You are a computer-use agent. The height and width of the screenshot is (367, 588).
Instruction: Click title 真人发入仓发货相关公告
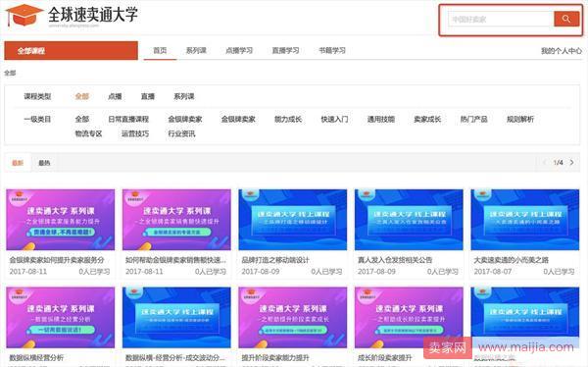click(x=395, y=260)
